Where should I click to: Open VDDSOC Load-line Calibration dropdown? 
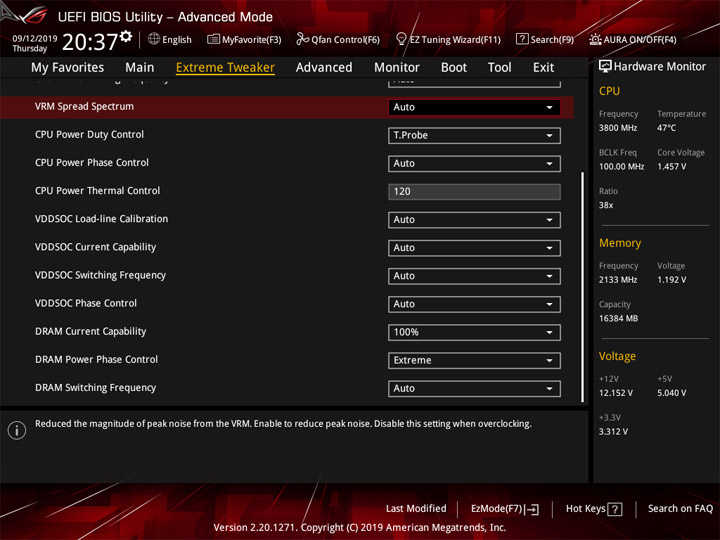(x=474, y=220)
